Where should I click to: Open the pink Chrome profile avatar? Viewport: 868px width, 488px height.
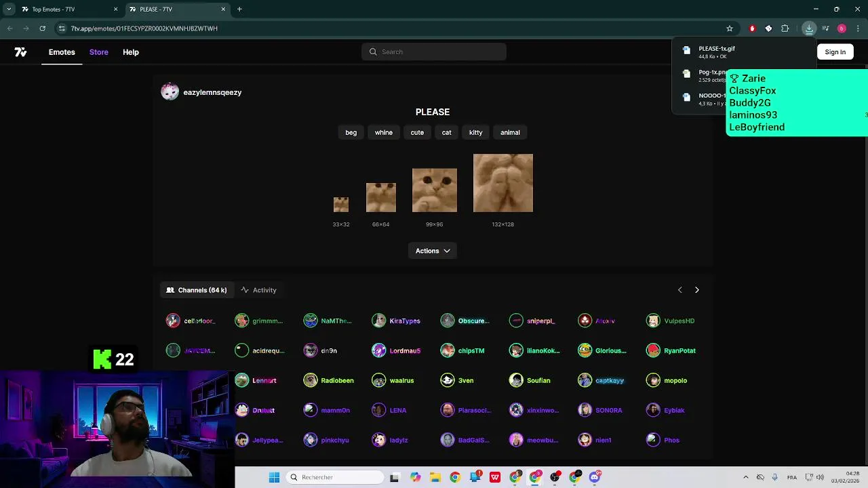(842, 28)
